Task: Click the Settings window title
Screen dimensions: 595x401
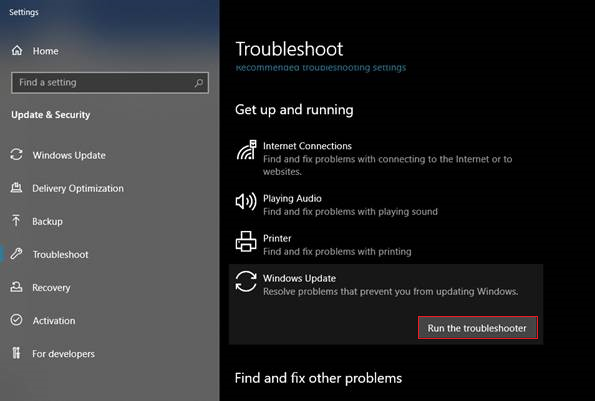Action: click(24, 12)
